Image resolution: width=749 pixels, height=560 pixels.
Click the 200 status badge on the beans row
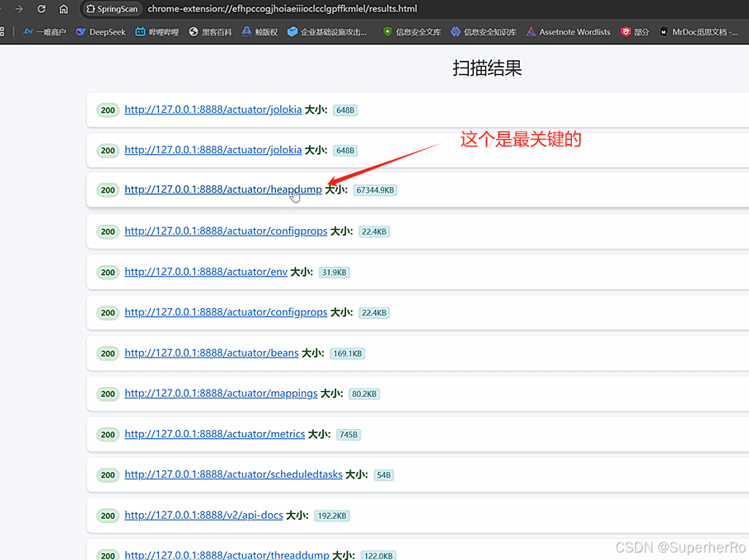tap(108, 353)
